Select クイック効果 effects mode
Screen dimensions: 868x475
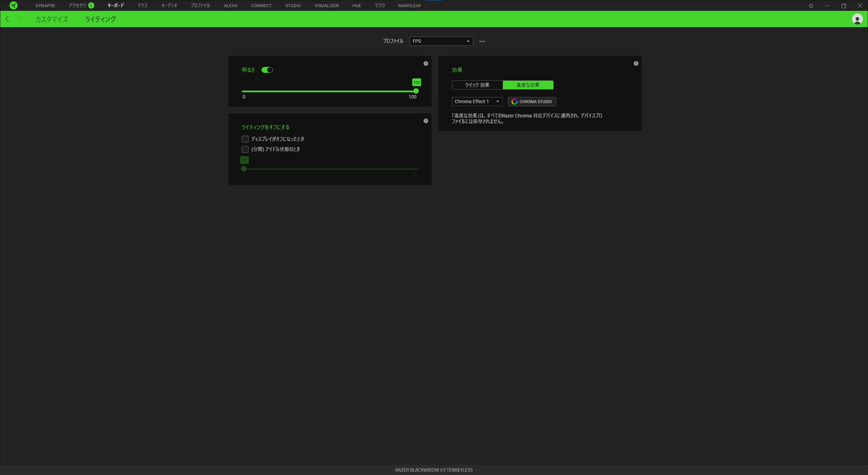click(x=477, y=85)
